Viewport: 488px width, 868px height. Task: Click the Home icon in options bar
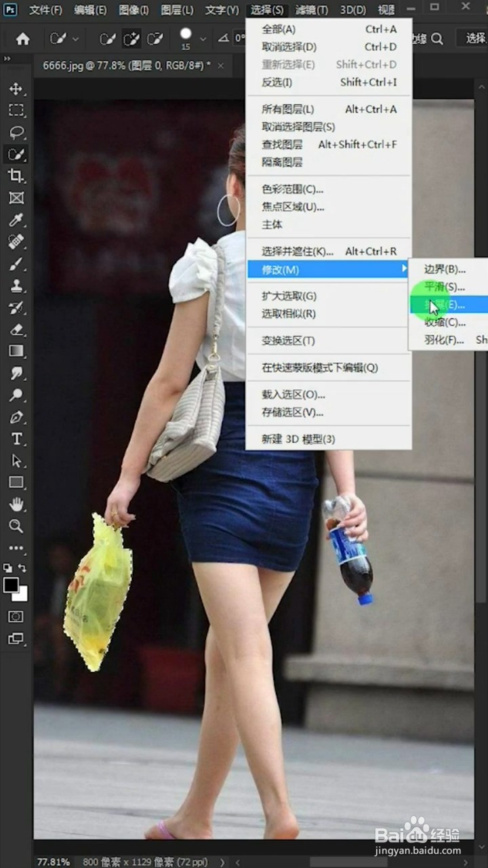coord(23,39)
